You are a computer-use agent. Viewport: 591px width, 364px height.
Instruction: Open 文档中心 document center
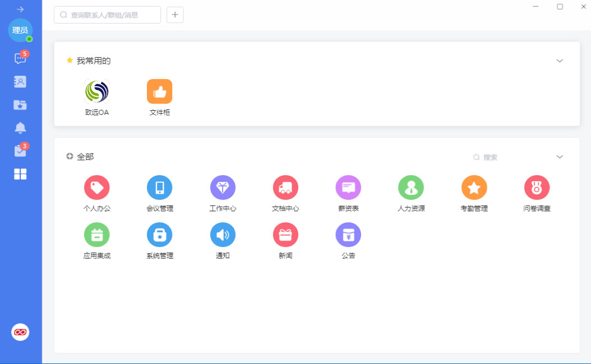click(285, 188)
